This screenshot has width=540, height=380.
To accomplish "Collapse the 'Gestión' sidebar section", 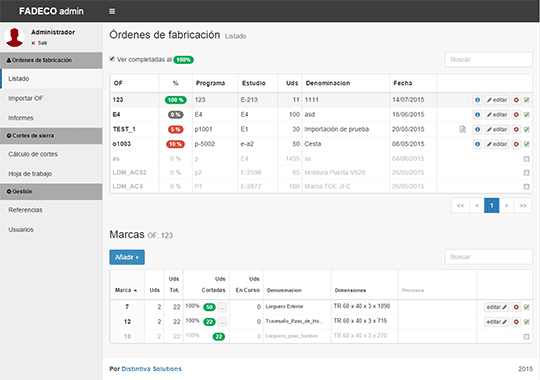I will [51, 192].
